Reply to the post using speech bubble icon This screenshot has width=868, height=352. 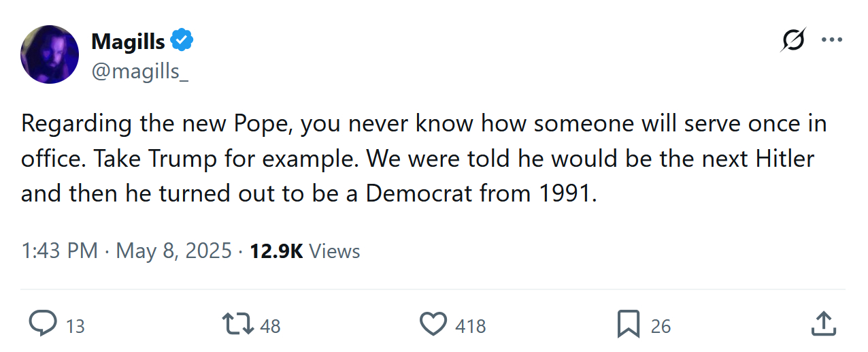point(44,324)
